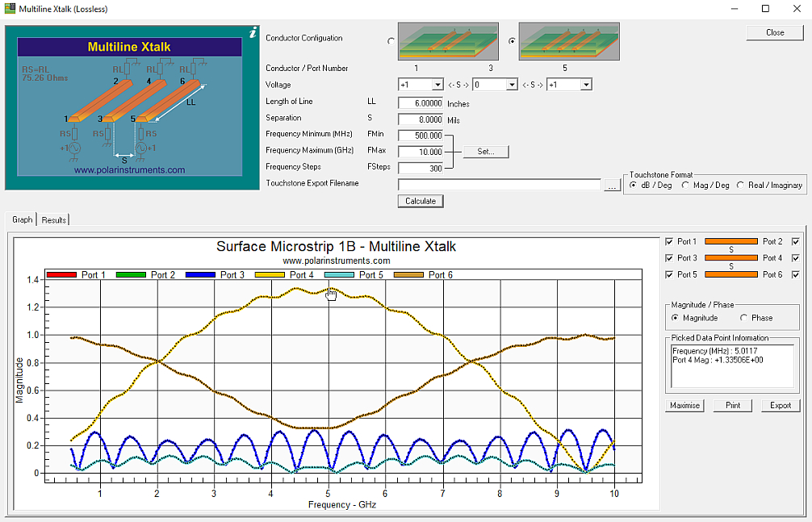The height and width of the screenshot is (522, 812).
Task: Select the Phase radio button
Action: click(743, 318)
